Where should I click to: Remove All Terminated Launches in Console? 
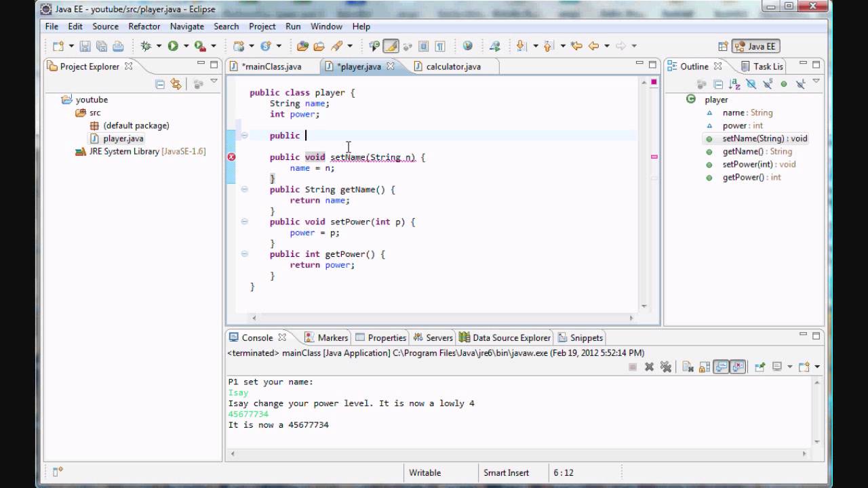click(666, 367)
